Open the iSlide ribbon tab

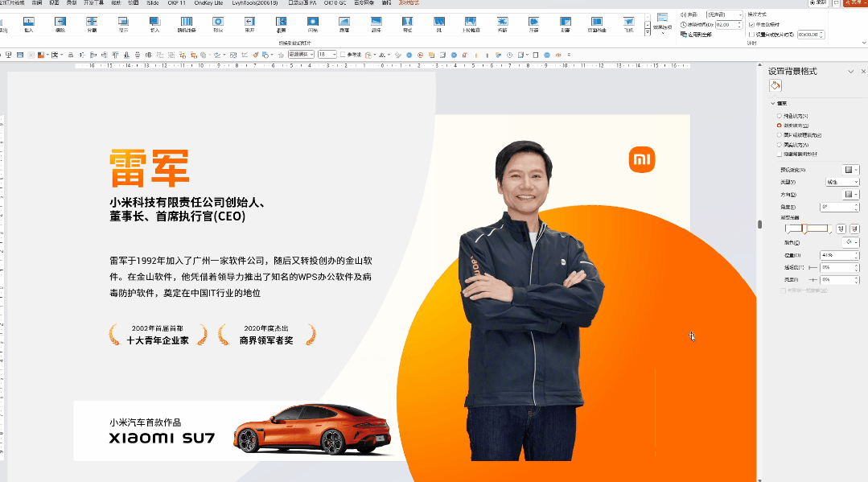153,2
